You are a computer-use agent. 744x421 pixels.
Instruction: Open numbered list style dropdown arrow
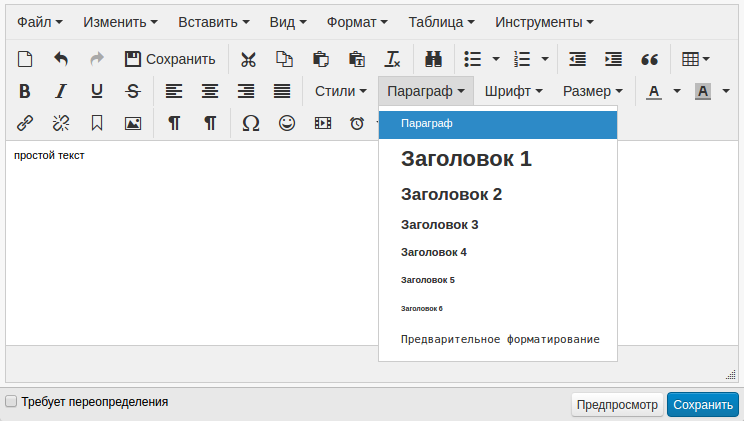(545, 59)
